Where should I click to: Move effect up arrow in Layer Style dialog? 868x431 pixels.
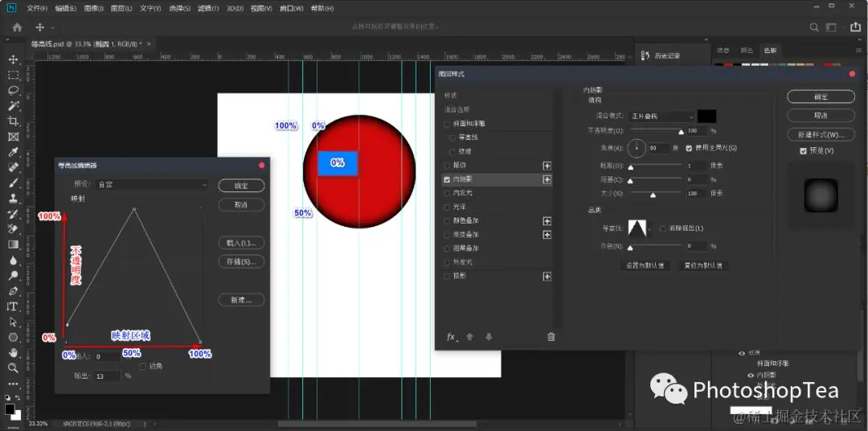(469, 337)
